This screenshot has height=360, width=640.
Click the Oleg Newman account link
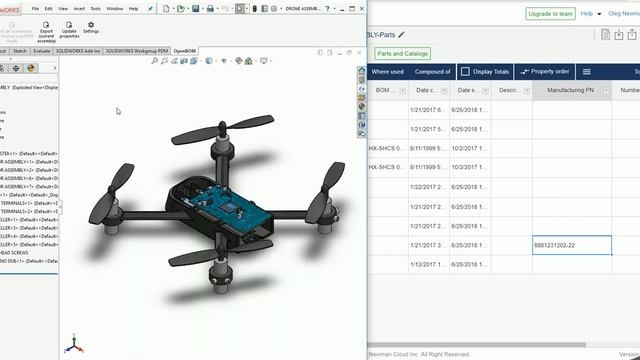(624, 13)
